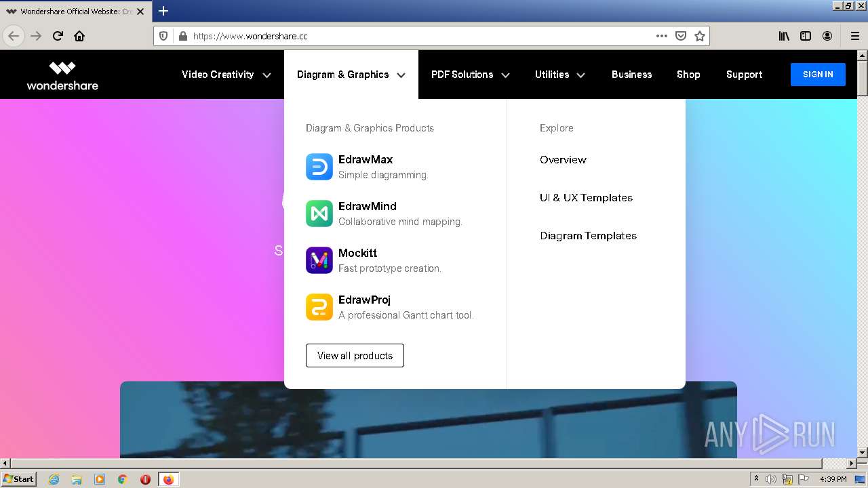Open the Support menu item

tap(744, 75)
